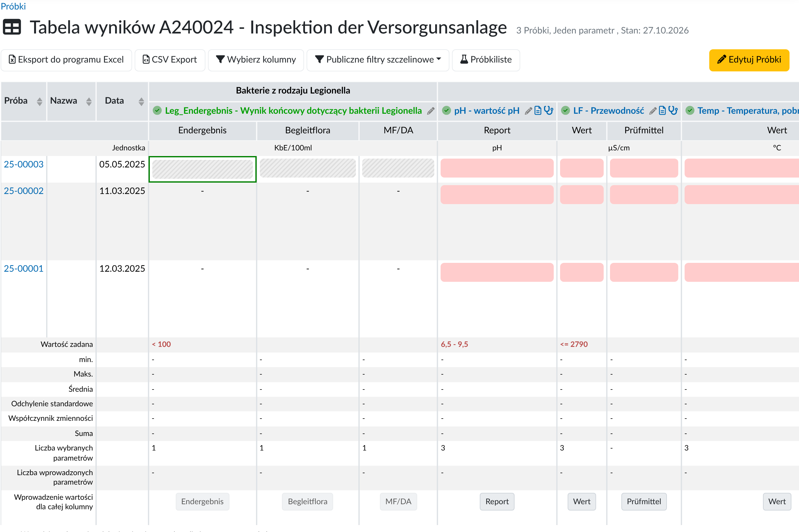This screenshot has width=799, height=532.
Task: Click green check icon beside pH parameter
Action: 447,111
